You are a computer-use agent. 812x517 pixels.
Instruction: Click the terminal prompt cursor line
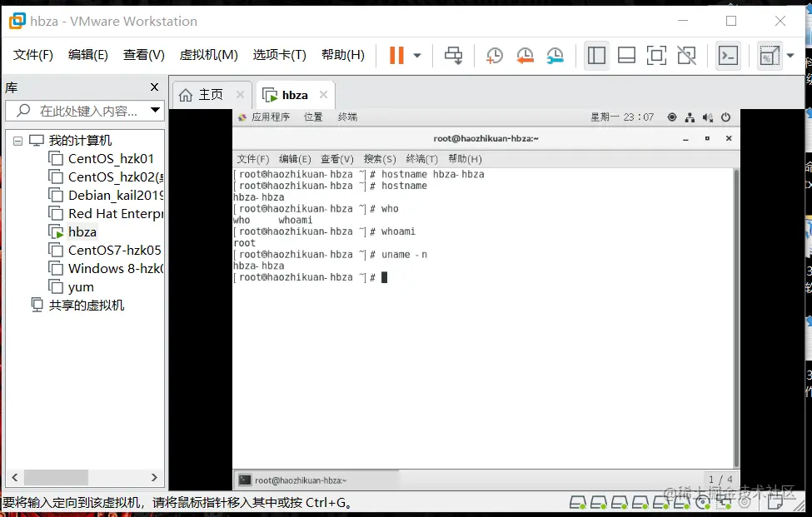click(311, 277)
